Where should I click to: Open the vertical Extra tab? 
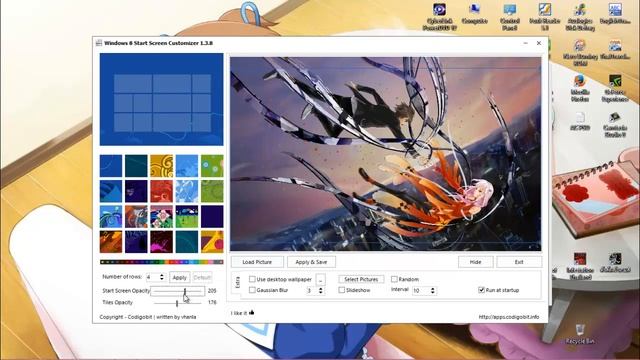coord(238,282)
